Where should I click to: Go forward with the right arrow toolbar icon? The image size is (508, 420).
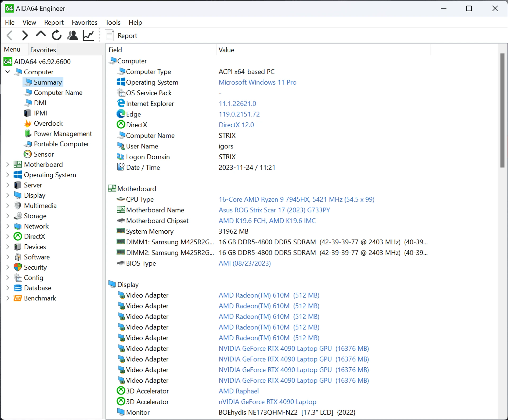(25, 35)
